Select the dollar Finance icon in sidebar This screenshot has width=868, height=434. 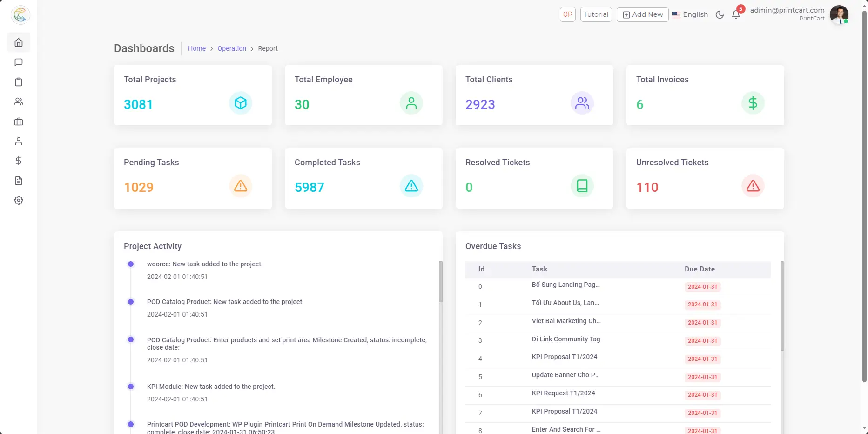pyautogui.click(x=19, y=161)
